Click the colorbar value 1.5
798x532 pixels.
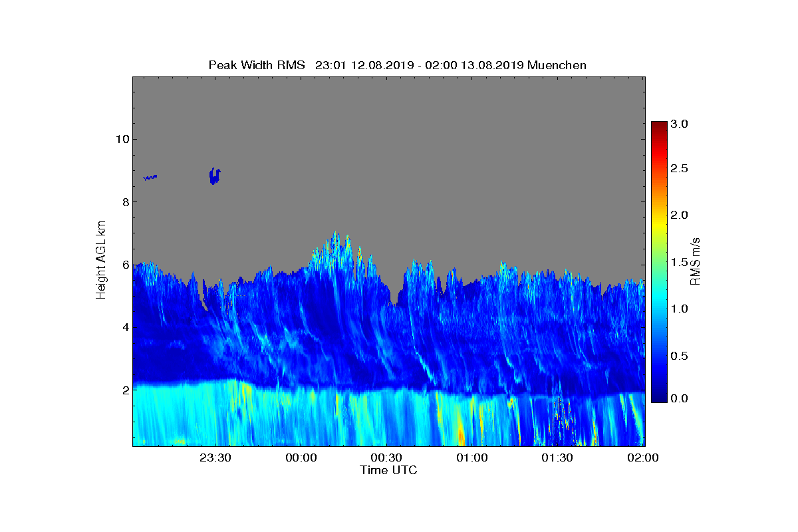[x=679, y=263]
